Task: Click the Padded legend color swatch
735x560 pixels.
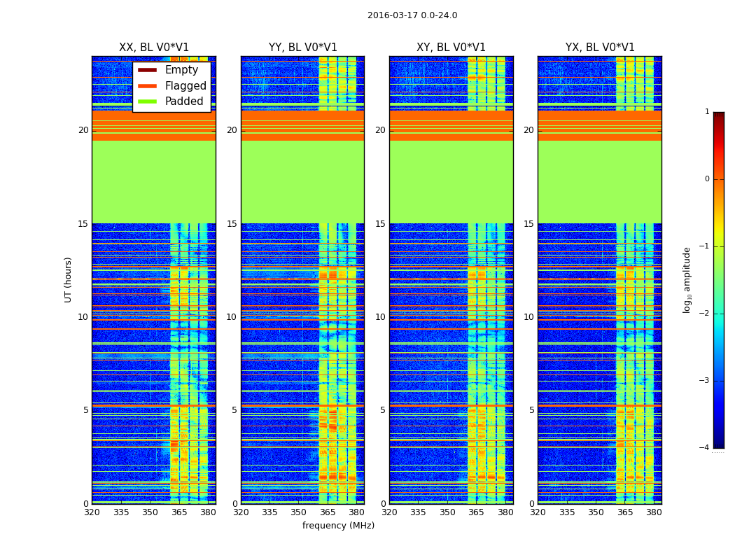Action: click(x=147, y=101)
